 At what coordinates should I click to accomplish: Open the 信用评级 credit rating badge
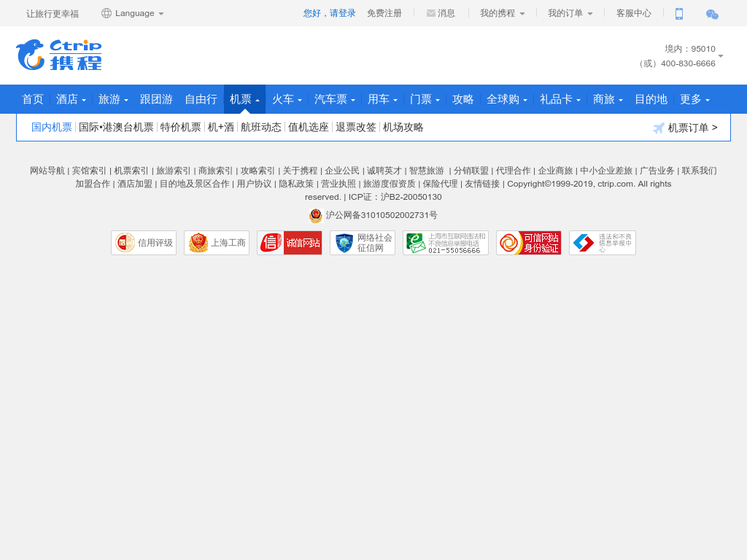coord(144,243)
